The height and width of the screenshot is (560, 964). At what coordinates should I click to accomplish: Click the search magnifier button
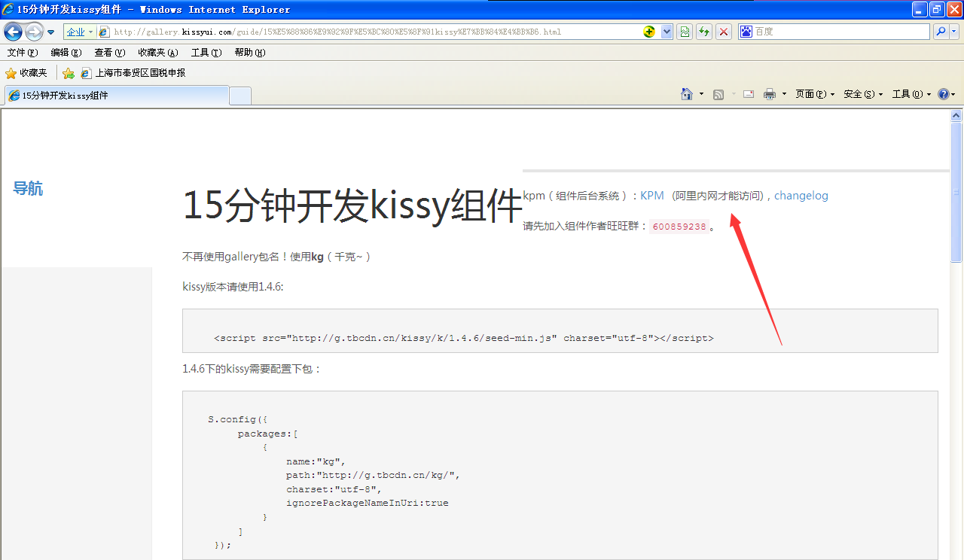941,32
